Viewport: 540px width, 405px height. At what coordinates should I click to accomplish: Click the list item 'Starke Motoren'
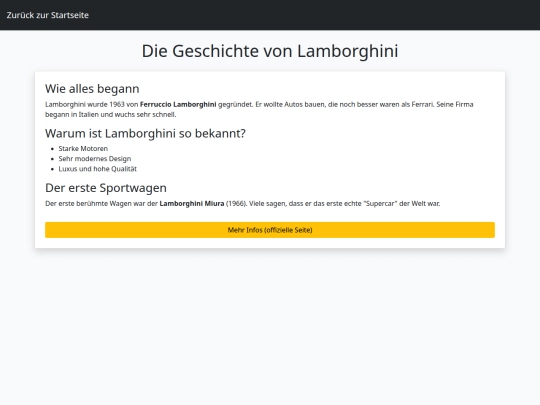point(83,148)
